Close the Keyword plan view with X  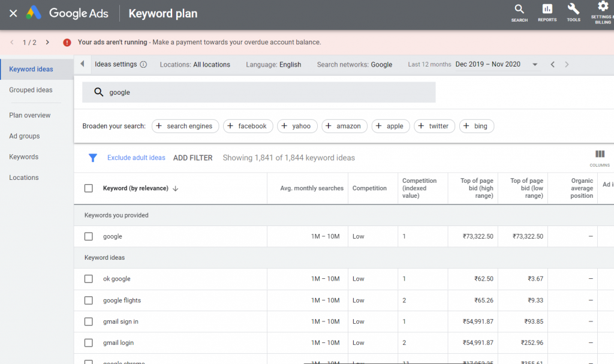click(x=13, y=13)
